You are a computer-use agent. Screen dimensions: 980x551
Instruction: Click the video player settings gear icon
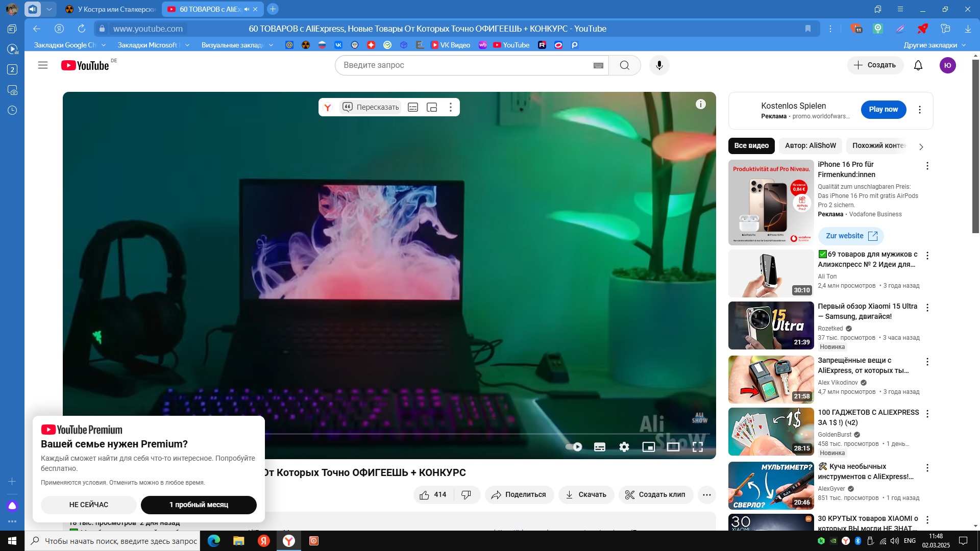pyautogui.click(x=624, y=447)
